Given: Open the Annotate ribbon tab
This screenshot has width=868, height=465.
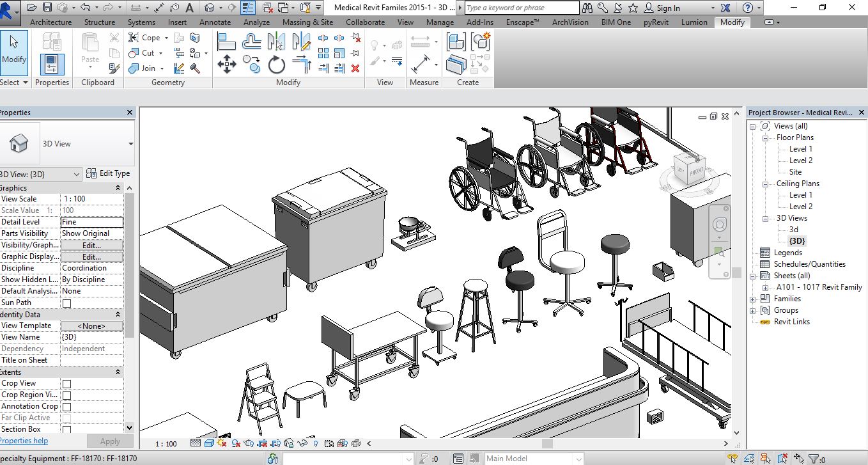Looking at the screenshot, I should [x=215, y=22].
